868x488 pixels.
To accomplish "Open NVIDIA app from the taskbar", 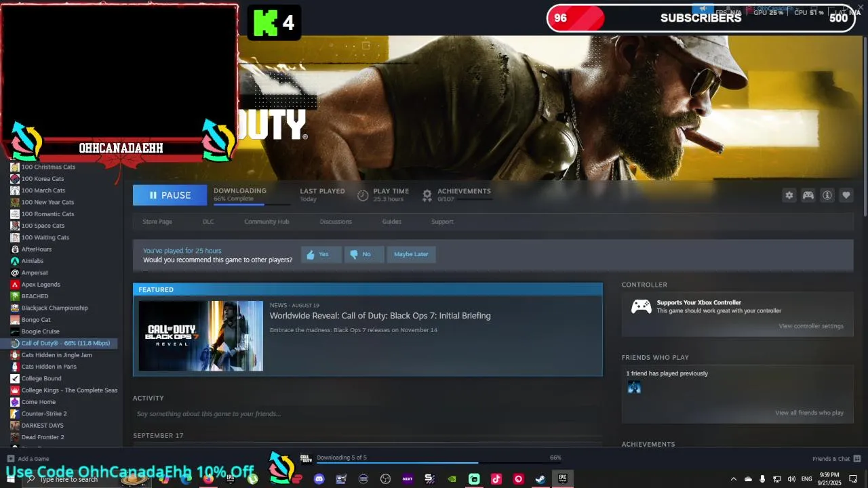I will [452, 479].
